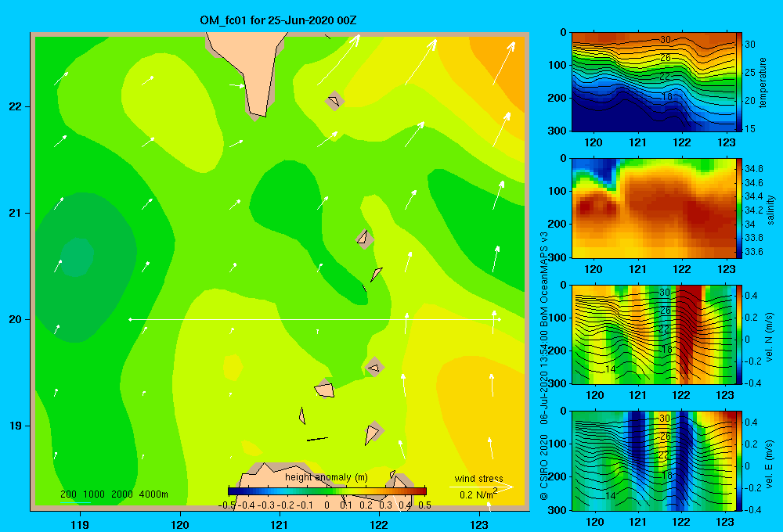
Task: Click the white section line at 20°N
Action: (x=315, y=319)
